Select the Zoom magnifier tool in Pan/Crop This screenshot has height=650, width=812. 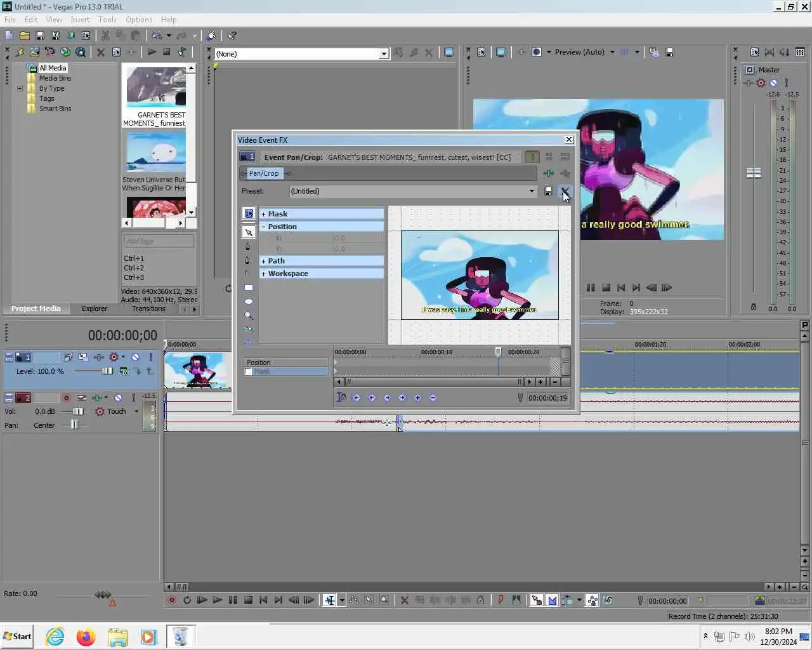coord(249,315)
